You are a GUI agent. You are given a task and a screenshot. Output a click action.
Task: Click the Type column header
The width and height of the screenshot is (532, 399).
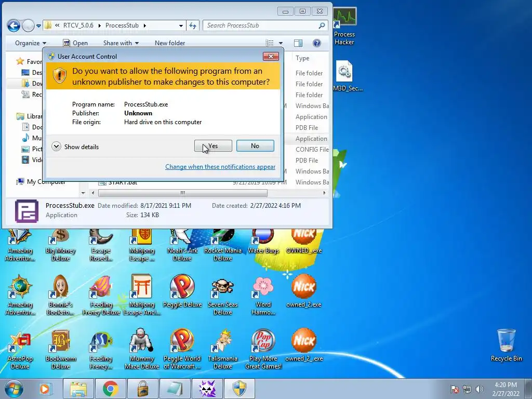(302, 58)
